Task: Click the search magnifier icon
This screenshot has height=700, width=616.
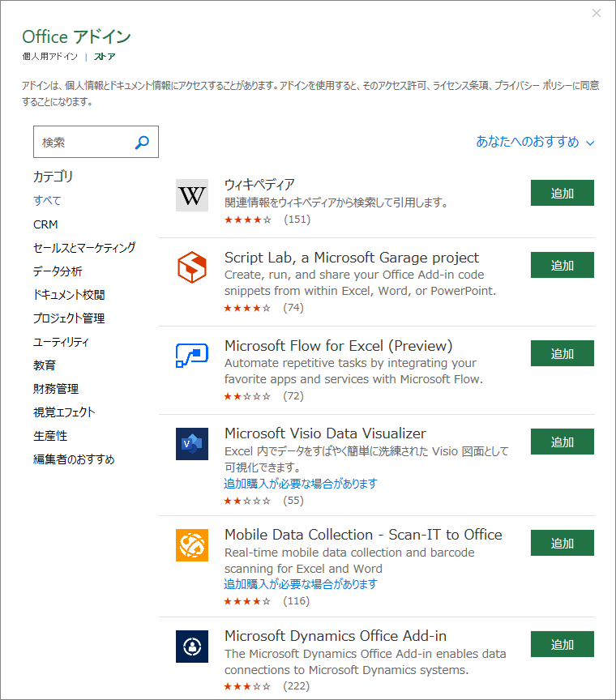Action: [142, 143]
